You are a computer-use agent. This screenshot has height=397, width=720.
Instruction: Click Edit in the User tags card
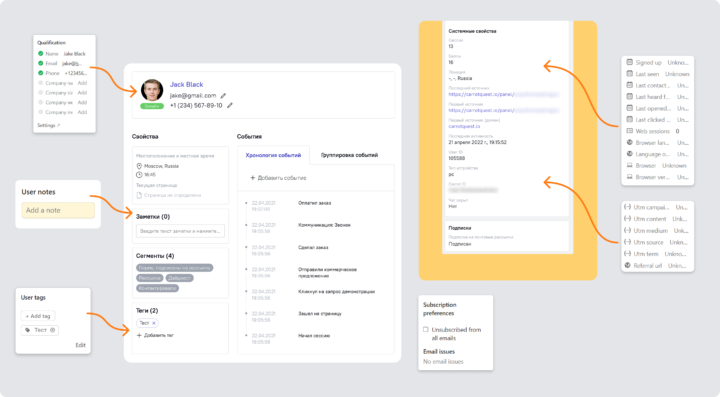point(80,345)
